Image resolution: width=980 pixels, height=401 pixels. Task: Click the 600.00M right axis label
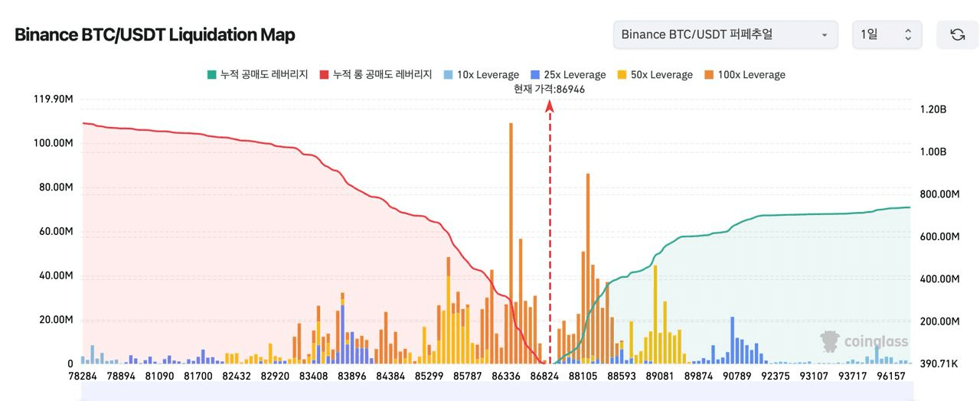coord(939,236)
